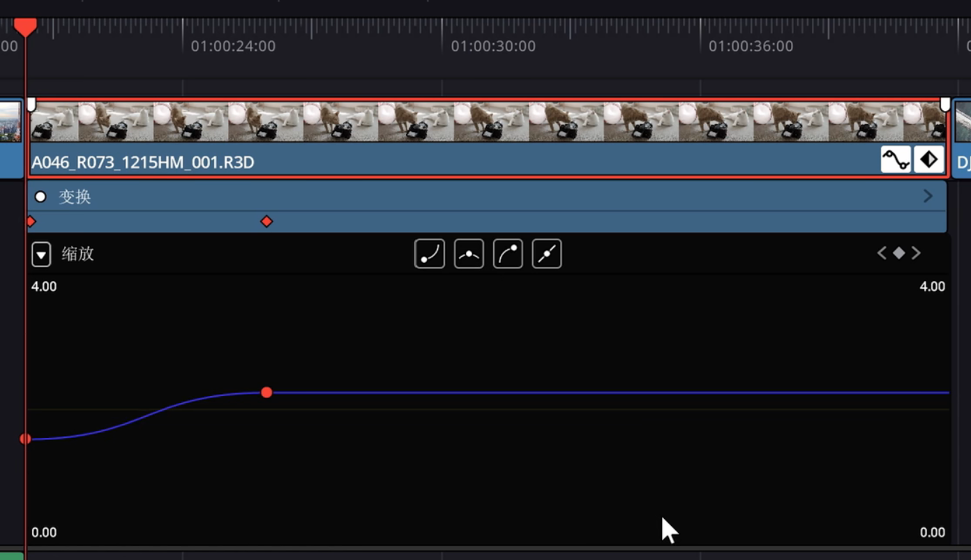
Task: Click ruler at 01:00:24:00
Action: coord(233,47)
